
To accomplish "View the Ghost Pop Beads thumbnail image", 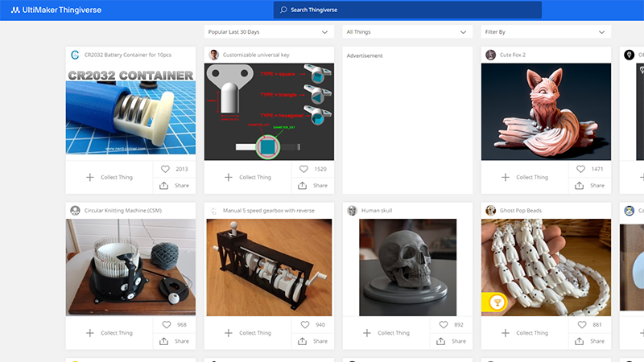I will click(546, 267).
